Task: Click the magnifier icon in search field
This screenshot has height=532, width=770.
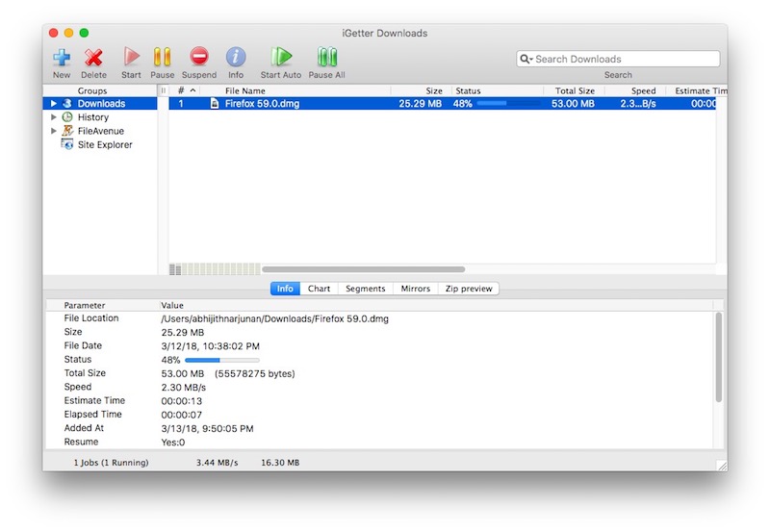Action: pos(526,59)
